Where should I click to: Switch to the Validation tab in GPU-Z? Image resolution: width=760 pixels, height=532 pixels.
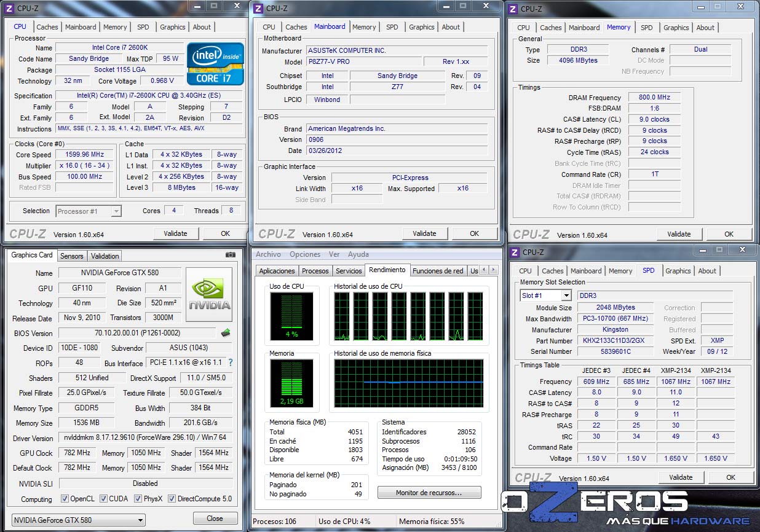coord(105,256)
